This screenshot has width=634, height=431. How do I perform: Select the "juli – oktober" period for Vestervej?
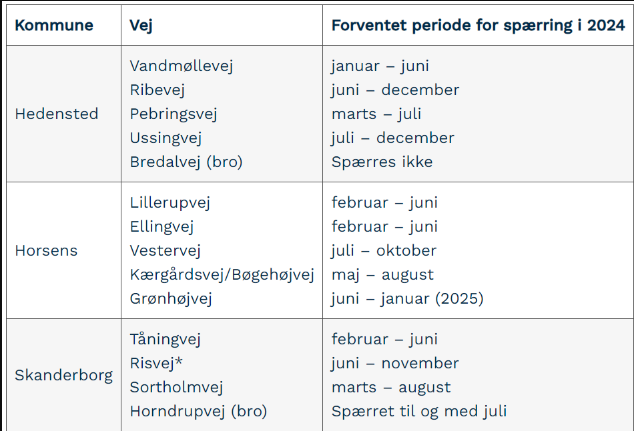coord(384,250)
